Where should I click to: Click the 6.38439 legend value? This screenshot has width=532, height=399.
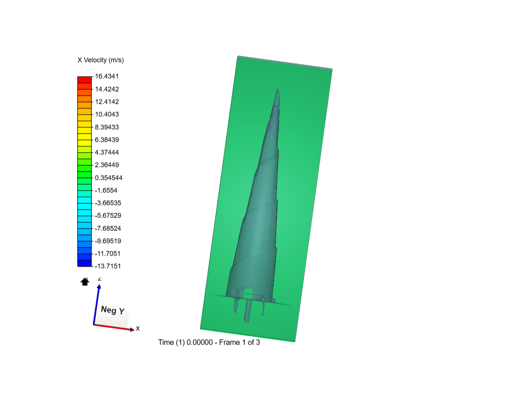coord(107,140)
